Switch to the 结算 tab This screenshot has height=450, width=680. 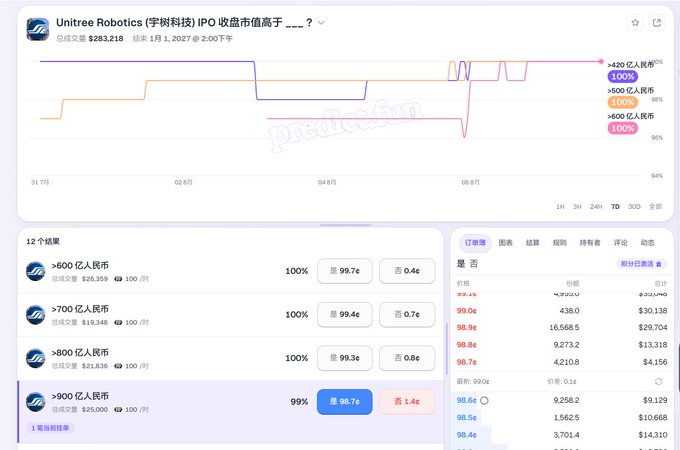533,243
